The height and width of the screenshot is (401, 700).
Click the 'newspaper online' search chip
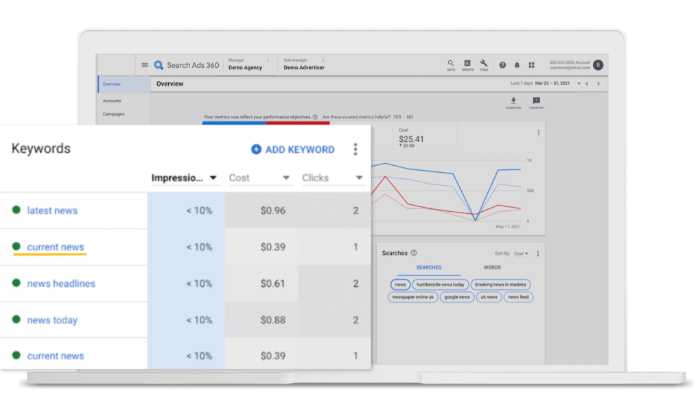(x=412, y=297)
